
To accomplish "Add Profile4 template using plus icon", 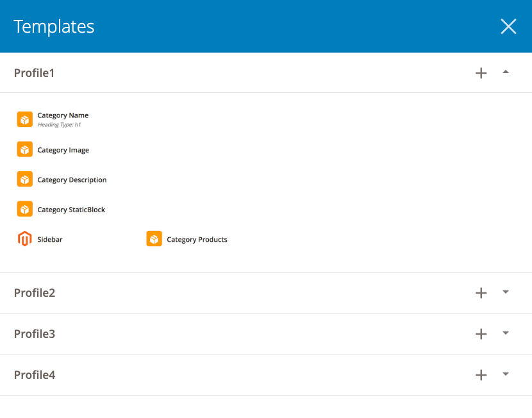I will tap(481, 375).
